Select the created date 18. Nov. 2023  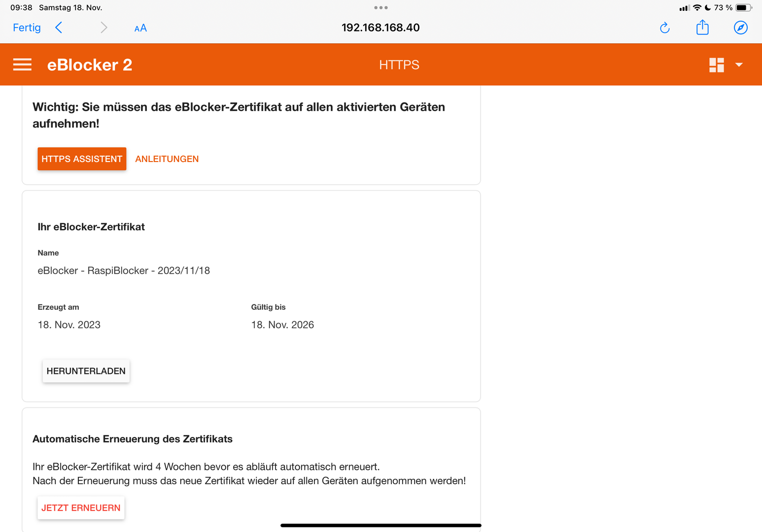69,325
